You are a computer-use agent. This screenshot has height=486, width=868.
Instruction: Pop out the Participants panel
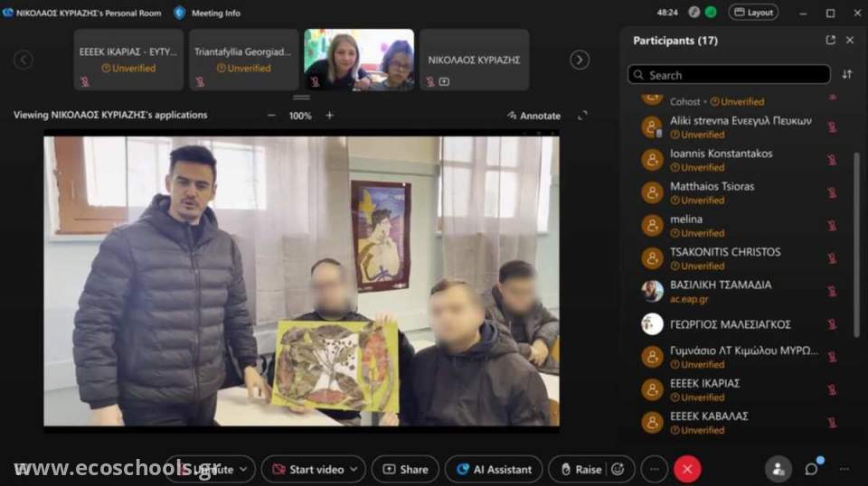pyautogui.click(x=830, y=41)
